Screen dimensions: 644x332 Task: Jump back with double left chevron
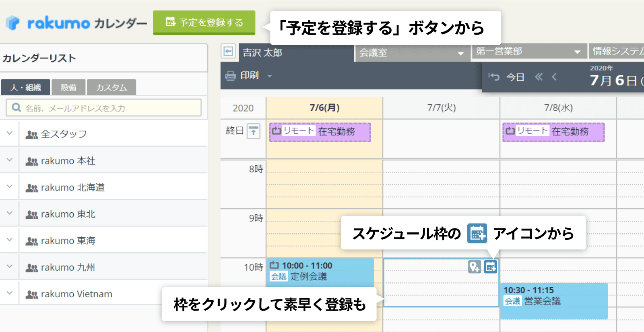tap(539, 77)
